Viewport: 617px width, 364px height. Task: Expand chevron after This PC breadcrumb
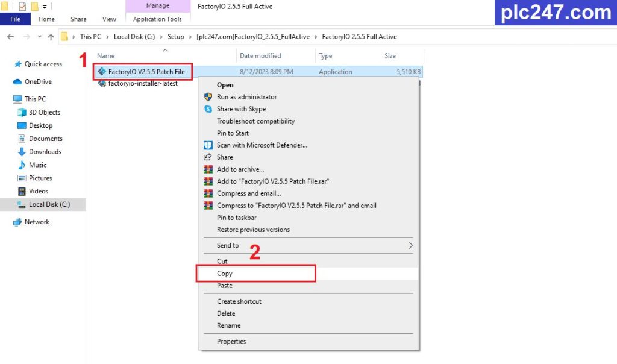point(107,37)
